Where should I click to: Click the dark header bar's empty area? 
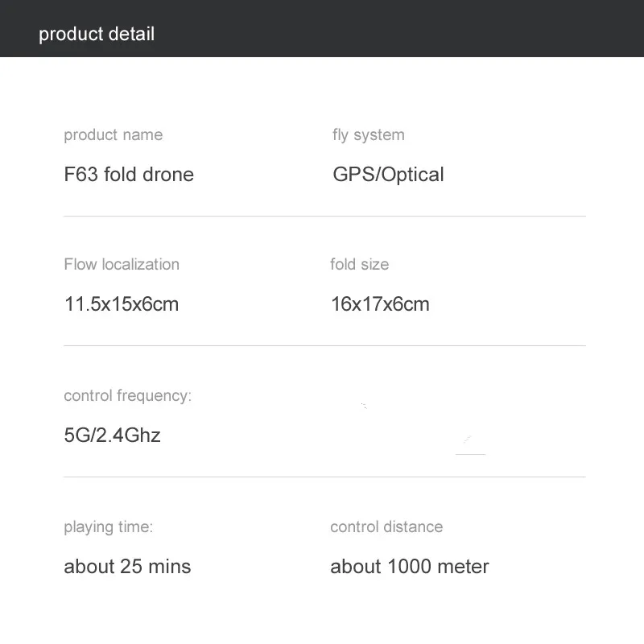click(x=402, y=29)
